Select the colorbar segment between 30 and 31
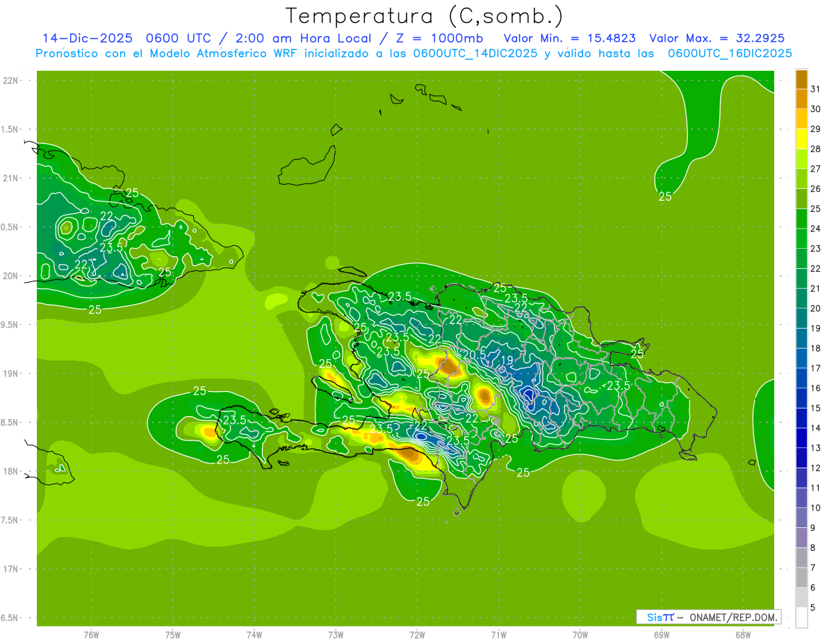 pos(801,99)
